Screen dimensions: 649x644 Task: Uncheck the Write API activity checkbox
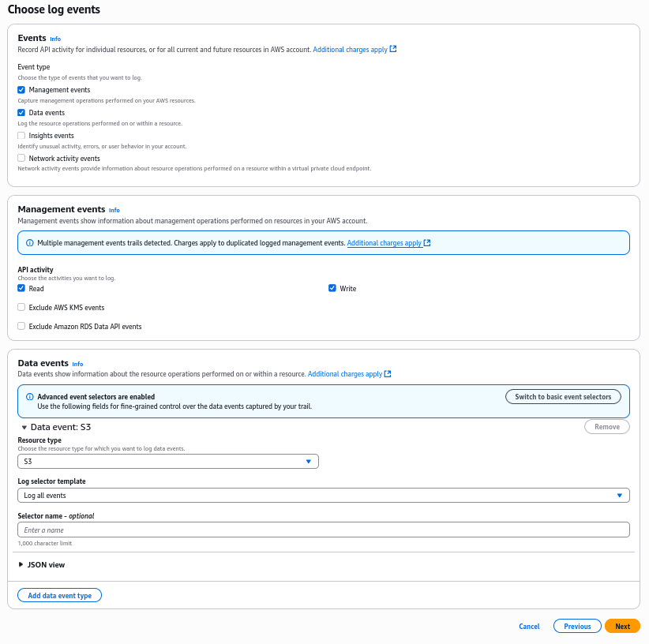pos(332,288)
